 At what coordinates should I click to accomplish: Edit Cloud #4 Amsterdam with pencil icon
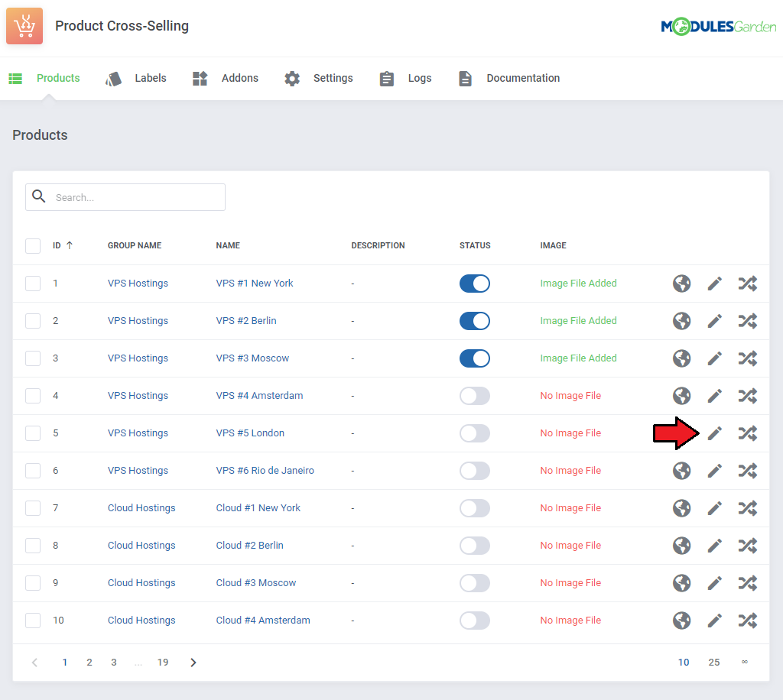click(x=715, y=621)
